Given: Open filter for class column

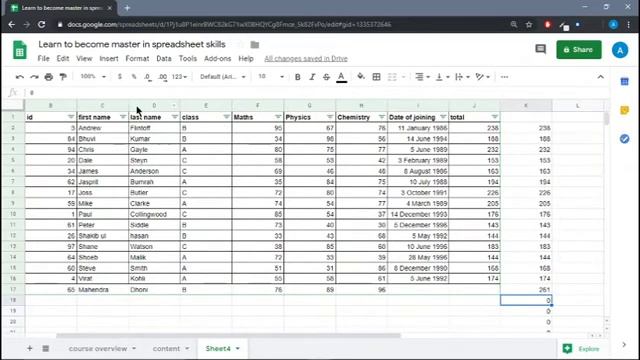Looking at the screenshot, I should [x=226, y=117].
